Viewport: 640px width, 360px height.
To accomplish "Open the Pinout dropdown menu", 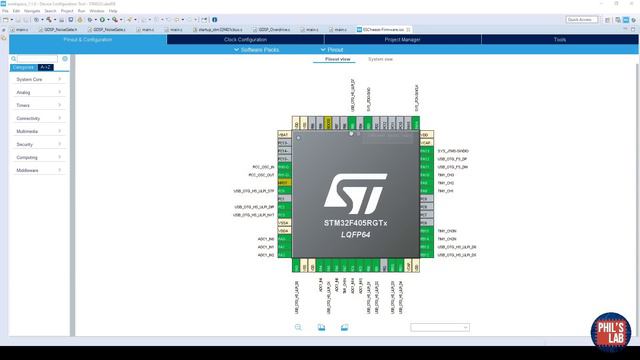I will pyautogui.click(x=332, y=50).
